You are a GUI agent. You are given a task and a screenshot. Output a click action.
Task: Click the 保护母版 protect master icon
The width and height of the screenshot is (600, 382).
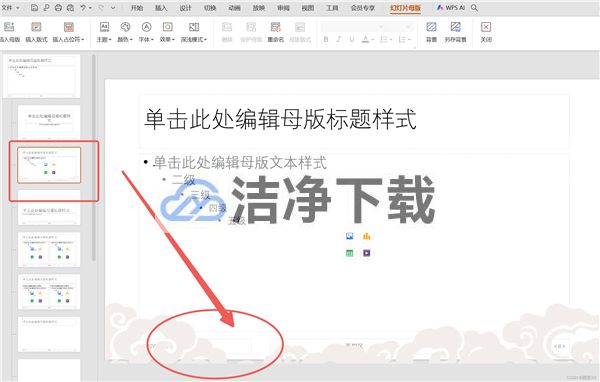click(x=251, y=32)
